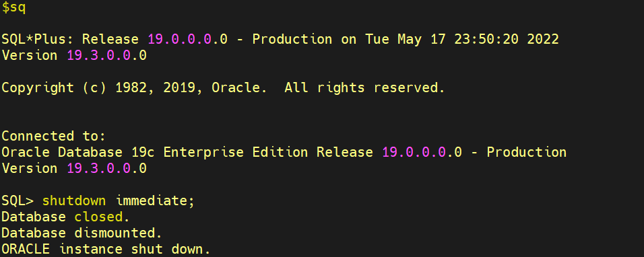644x257 pixels.
Task: Click the Tue May 17 date text
Action: pyautogui.click(x=406, y=39)
